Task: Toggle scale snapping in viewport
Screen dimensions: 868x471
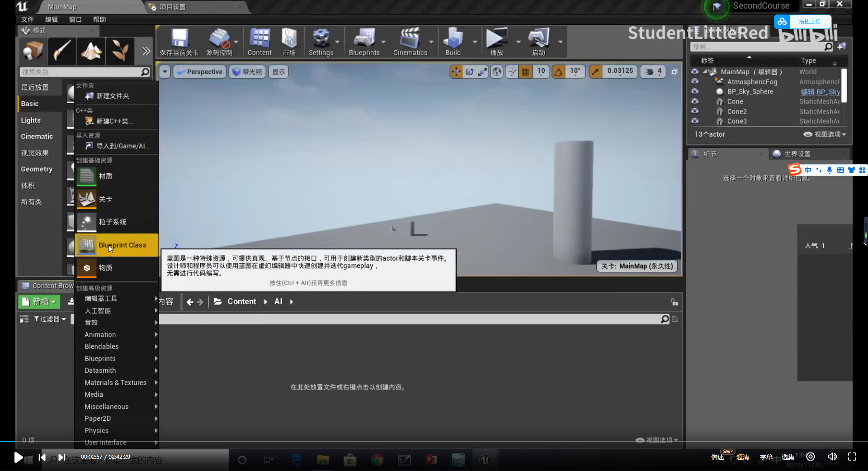Action: pyautogui.click(x=595, y=71)
